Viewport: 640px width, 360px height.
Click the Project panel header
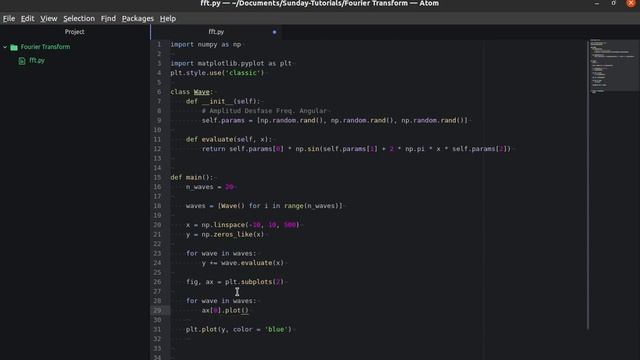74,31
